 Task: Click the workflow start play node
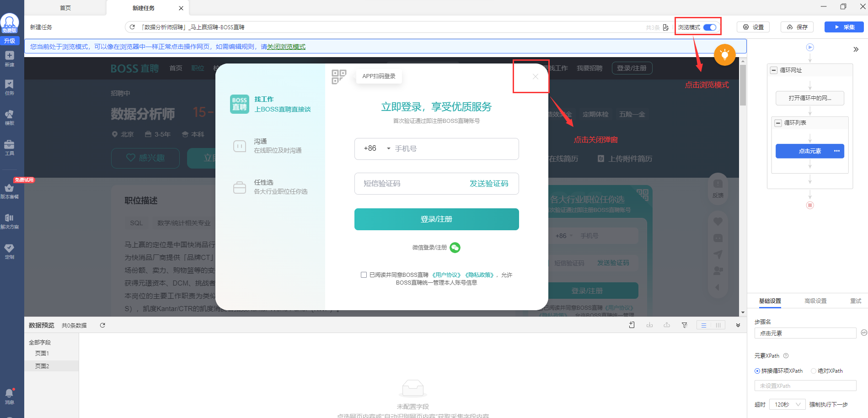(x=810, y=47)
